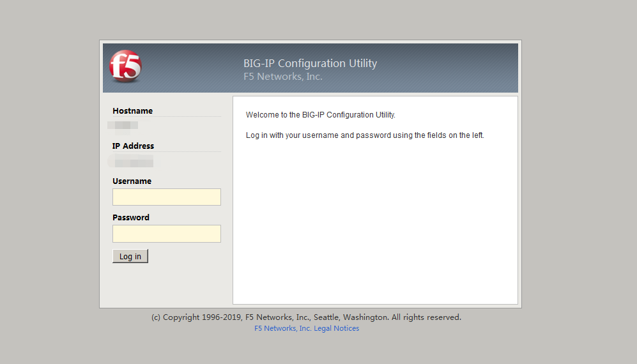Focus the Username input field
Viewport: 637px width, 364px height.
click(x=167, y=197)
